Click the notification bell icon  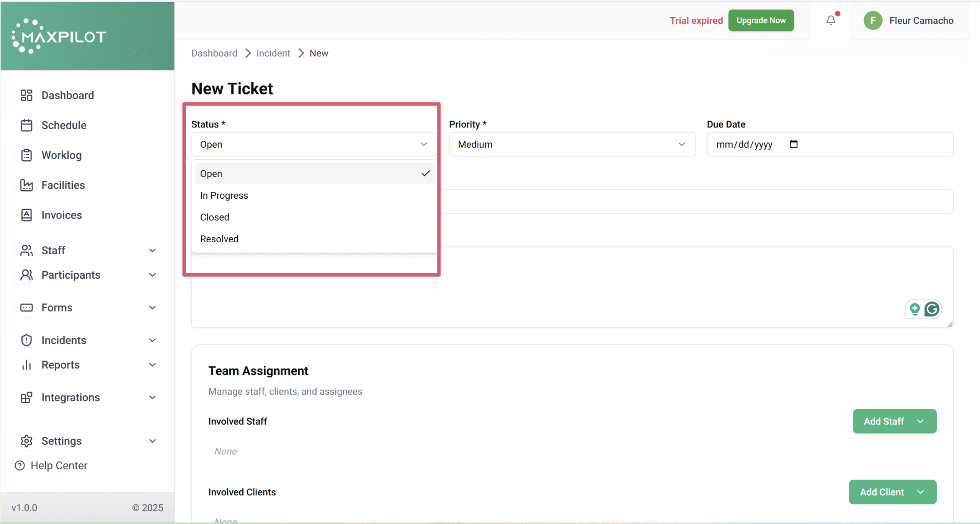(x=830, y=20)
